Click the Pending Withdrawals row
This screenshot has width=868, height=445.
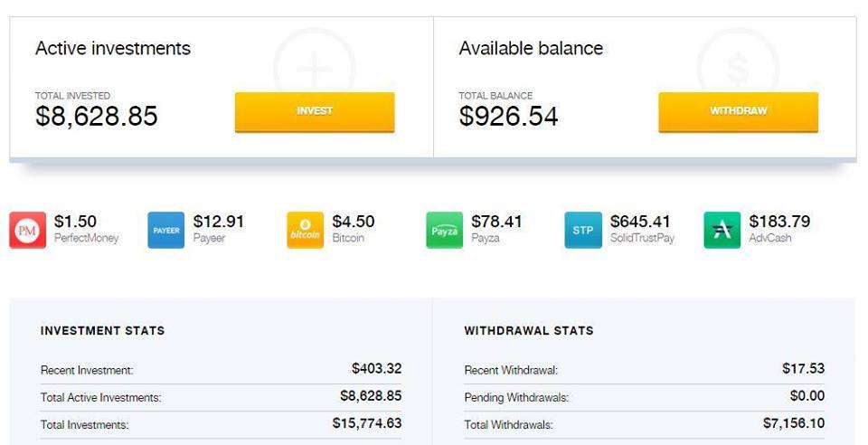pos(645,397)
